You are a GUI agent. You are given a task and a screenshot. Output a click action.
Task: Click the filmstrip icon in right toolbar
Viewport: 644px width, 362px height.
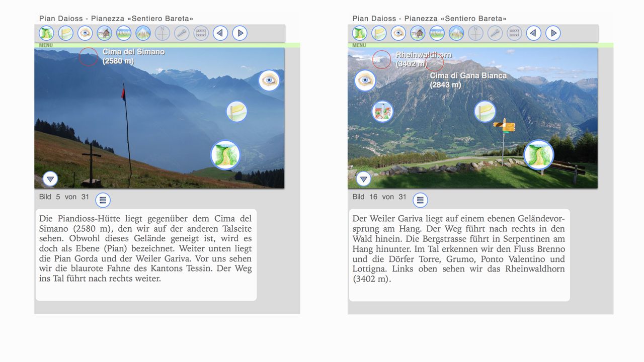514,33
